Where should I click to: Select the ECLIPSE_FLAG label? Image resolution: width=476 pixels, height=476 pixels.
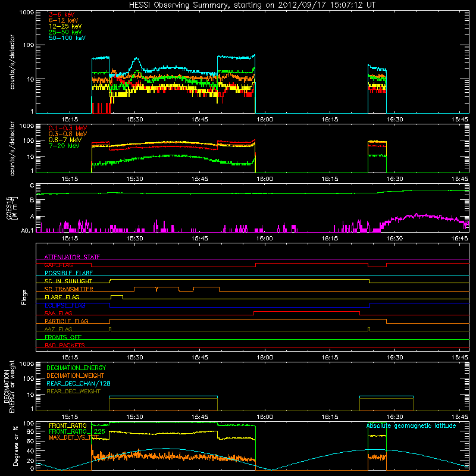tap(65, 305)
